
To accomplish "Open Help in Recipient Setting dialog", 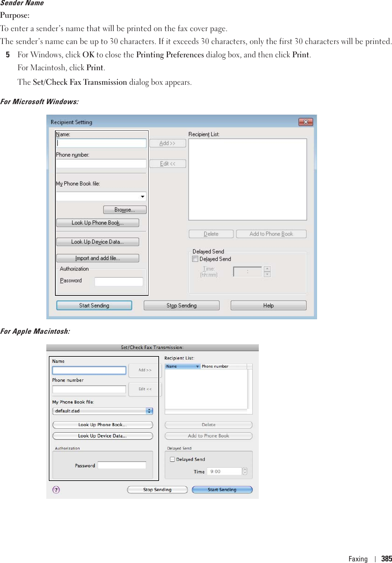I will click(268, 306).
